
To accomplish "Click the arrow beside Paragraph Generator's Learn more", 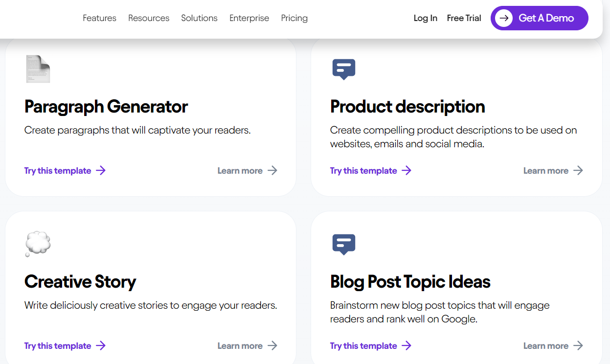I will 272,170.
